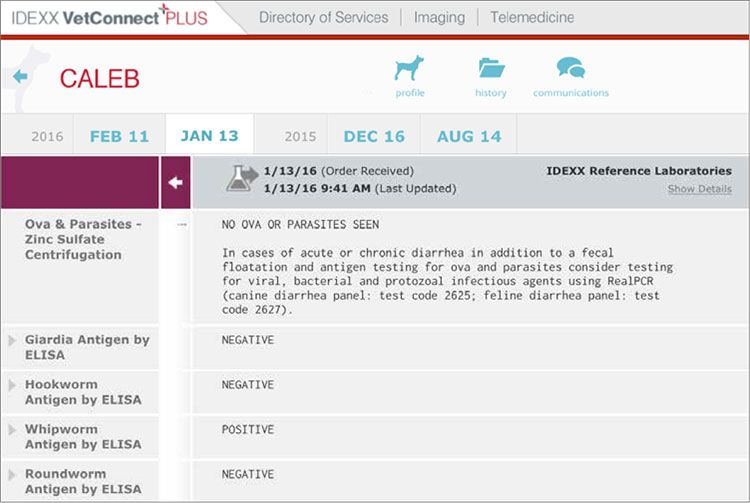Open the history folder icon
The height and width of the screenshot is (503, 750).
pyautogui.click(x=491, y=67)
